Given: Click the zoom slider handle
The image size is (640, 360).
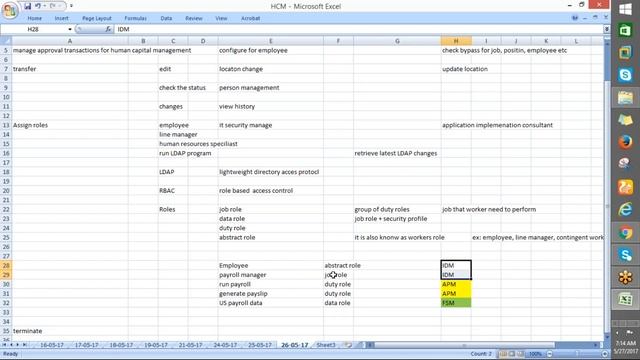Looking at the screenshot, I should (x=577, y=354).
